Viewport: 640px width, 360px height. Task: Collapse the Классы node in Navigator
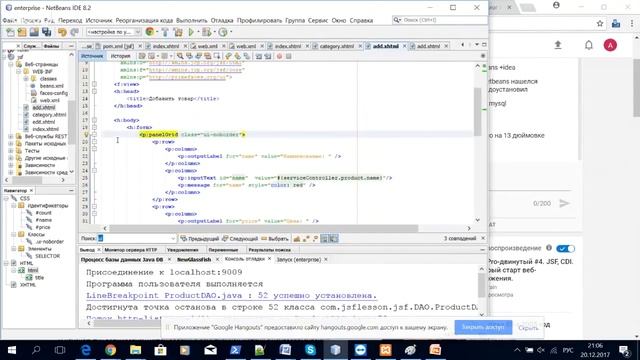coord(13,234)
